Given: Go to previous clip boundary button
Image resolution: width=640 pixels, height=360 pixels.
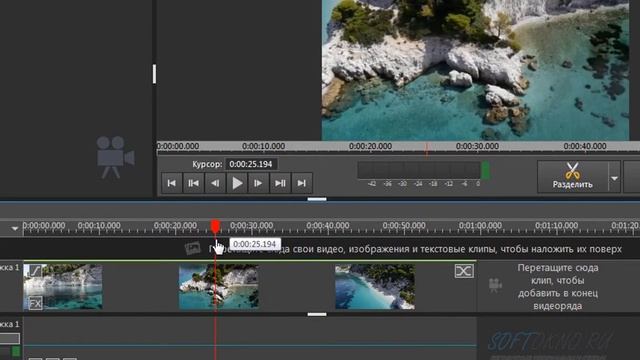Looking at the screenshot, I should pyautogui.click(x=193, y=183).
